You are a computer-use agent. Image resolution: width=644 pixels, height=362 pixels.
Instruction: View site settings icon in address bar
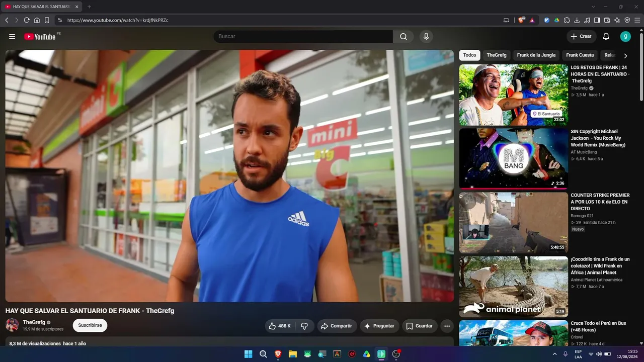coord(60,20)
